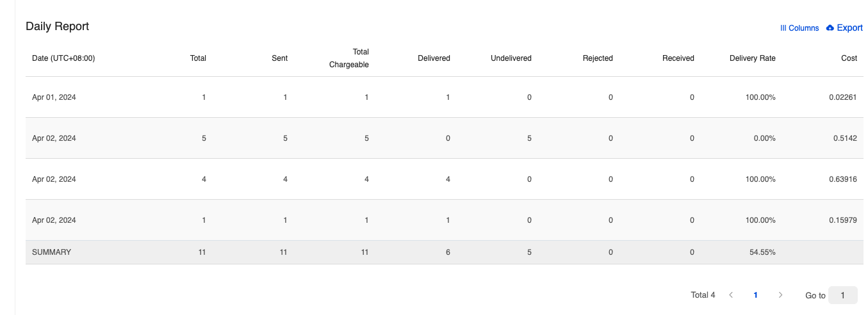Focus the Go to page input field

(x=842, y=295)
